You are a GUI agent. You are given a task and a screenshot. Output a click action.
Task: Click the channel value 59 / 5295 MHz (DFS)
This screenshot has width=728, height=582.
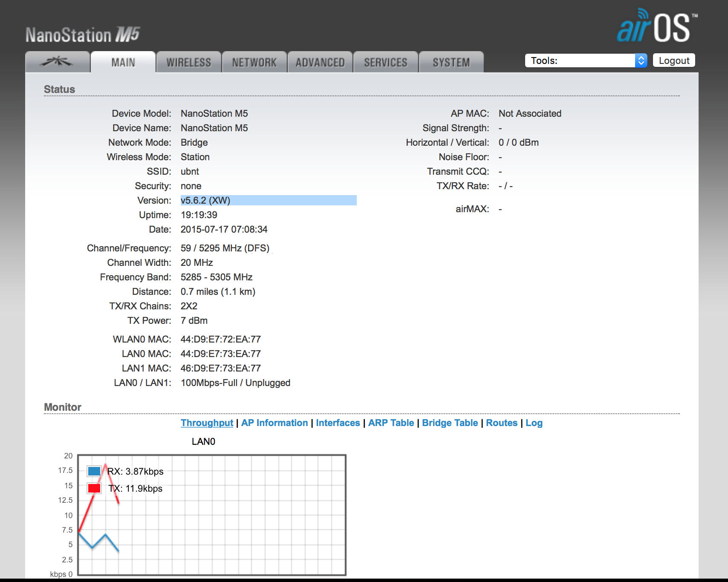(x=225, y=248)
